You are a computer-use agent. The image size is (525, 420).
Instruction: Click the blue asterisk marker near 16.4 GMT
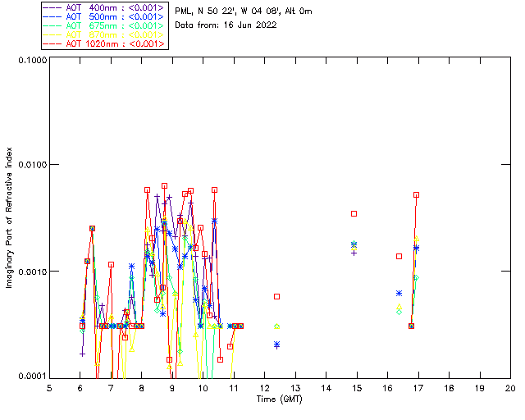point(399,293)
